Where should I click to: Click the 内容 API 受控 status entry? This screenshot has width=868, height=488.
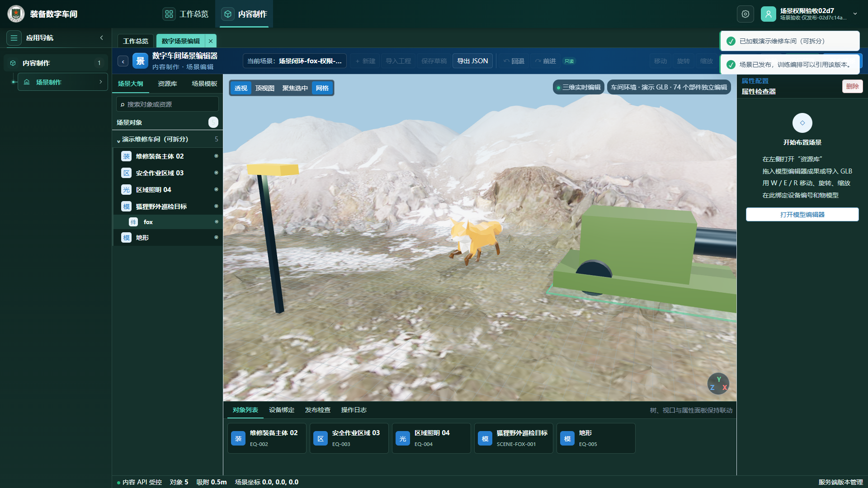[x=139, y=482]
